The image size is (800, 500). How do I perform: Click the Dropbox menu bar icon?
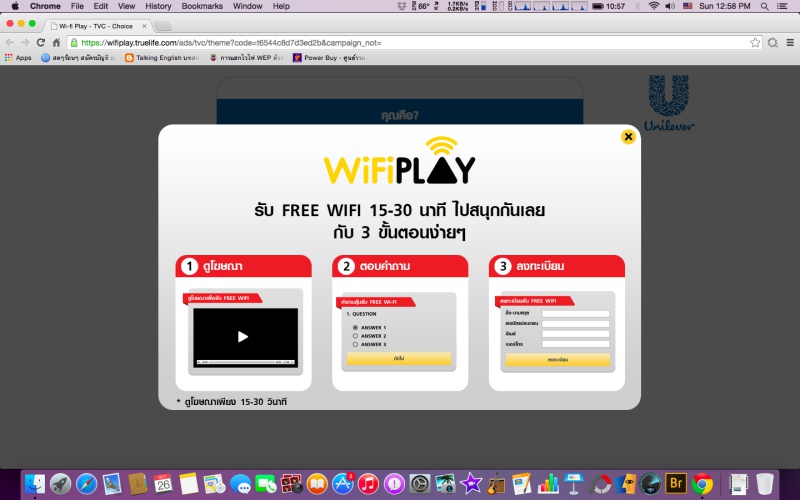pyautogui.click(x=402, y=6)
